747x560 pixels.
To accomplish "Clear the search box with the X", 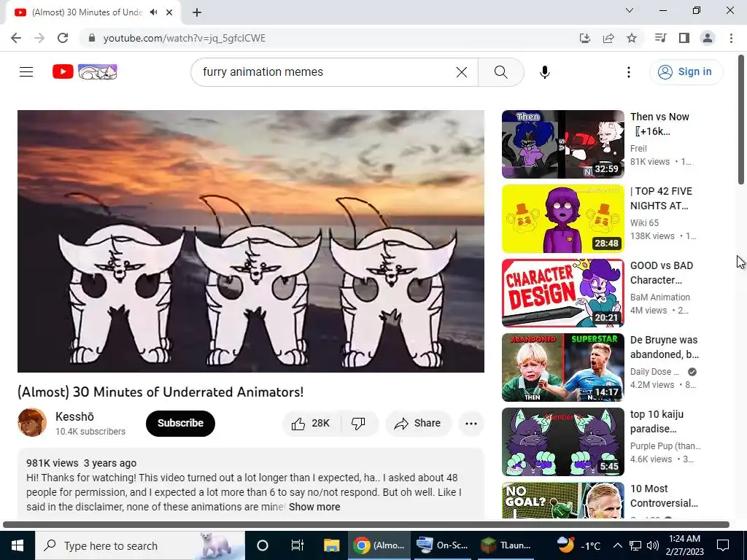I will click(461, 72).
